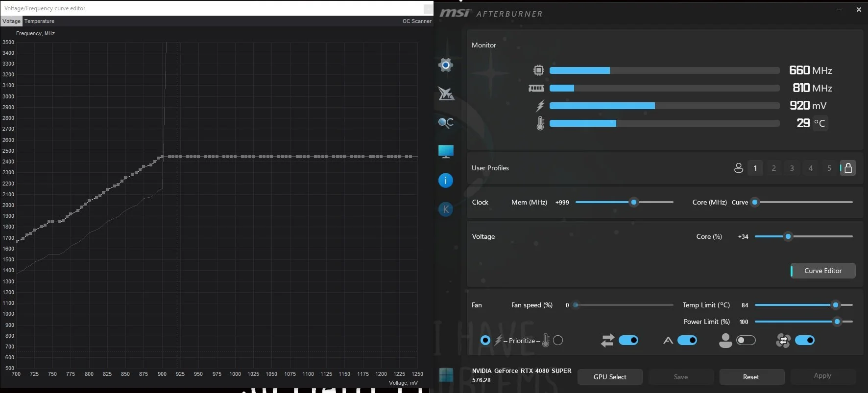Open the Curve Editor button
Image resolution: width=868 pixels, height=393 pixels.
tap(823, 271)
